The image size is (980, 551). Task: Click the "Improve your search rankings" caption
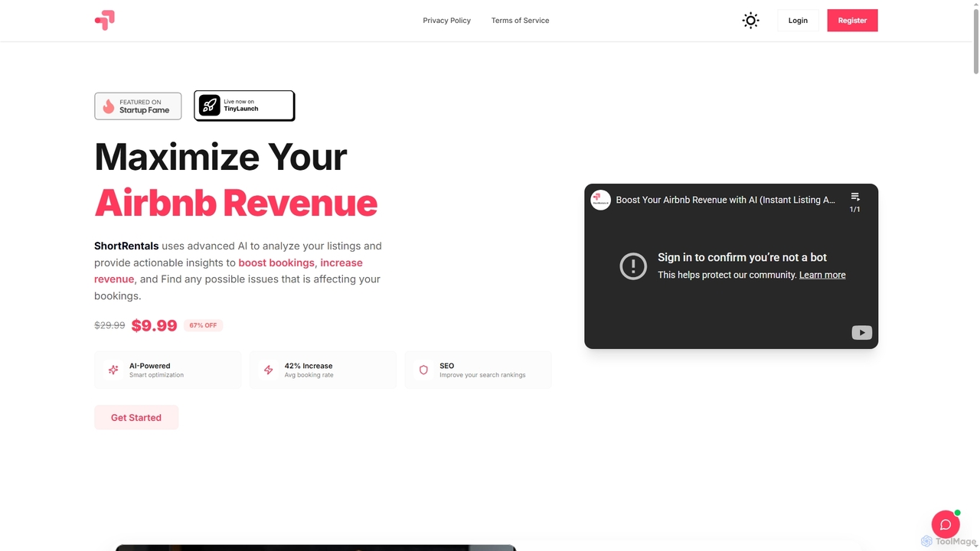[482, 375]
